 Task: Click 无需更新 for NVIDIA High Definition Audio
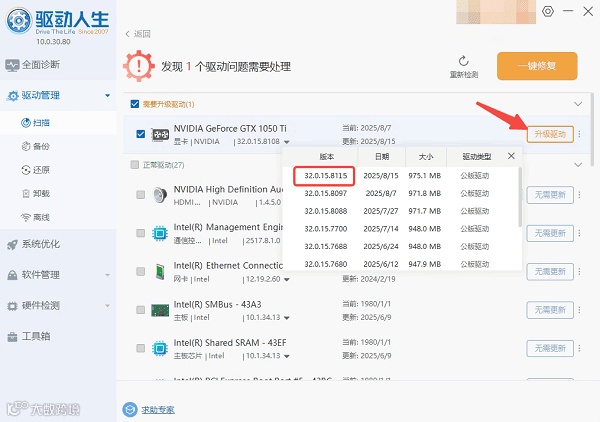[x=550, y=195]
